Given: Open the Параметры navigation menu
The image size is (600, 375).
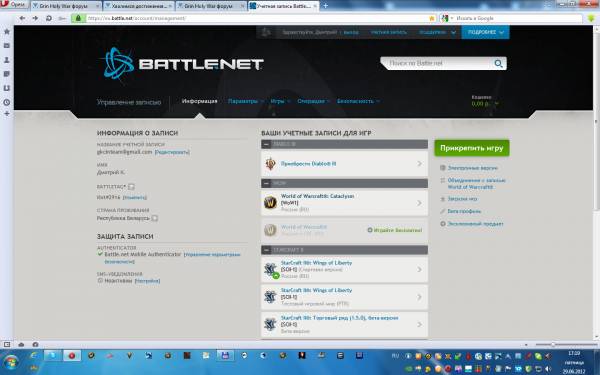Looking at the screenshot, I should (246, 101).
